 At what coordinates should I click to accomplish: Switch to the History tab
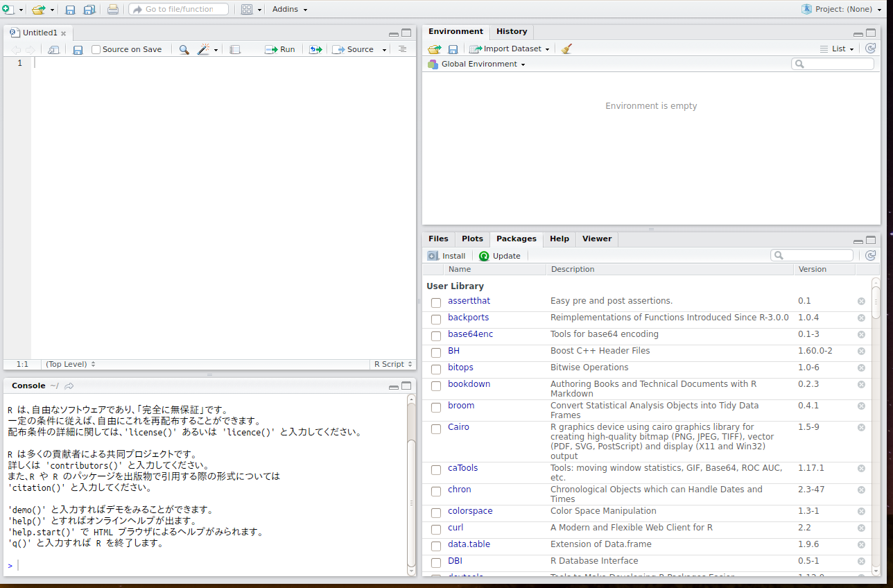[x=511, y=31]
